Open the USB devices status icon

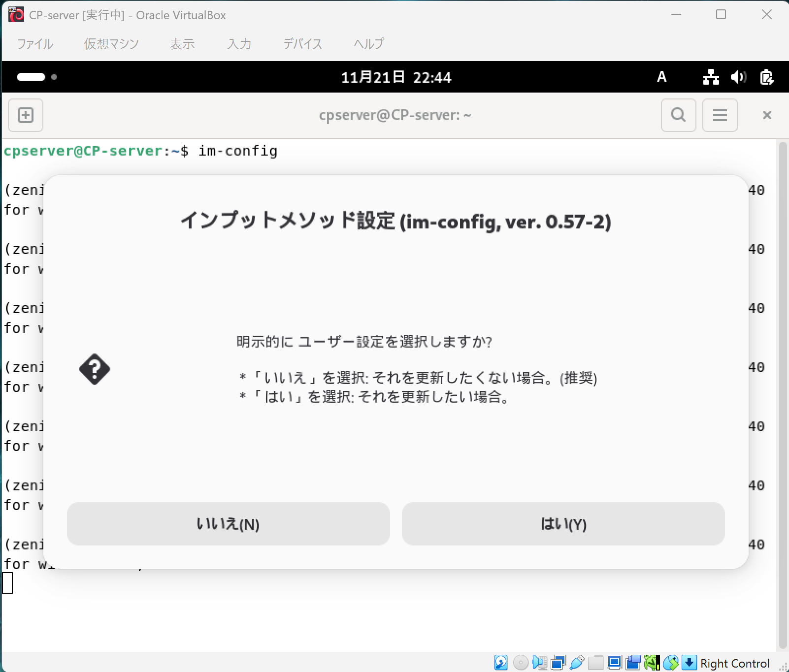[577, 663]
